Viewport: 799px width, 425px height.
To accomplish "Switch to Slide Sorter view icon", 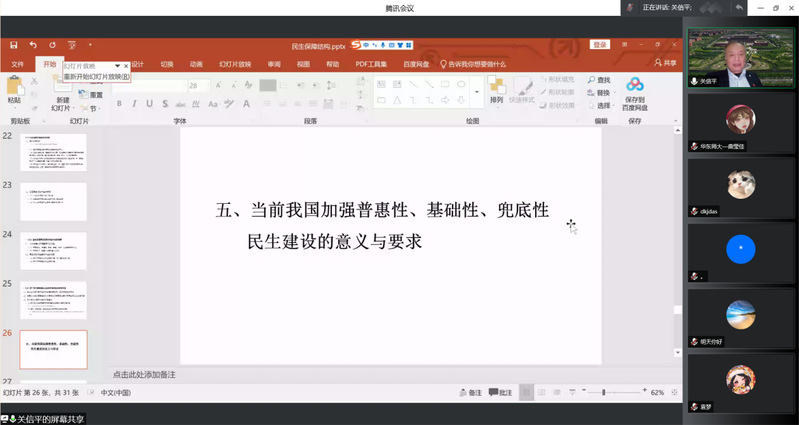I will (542, 392).
